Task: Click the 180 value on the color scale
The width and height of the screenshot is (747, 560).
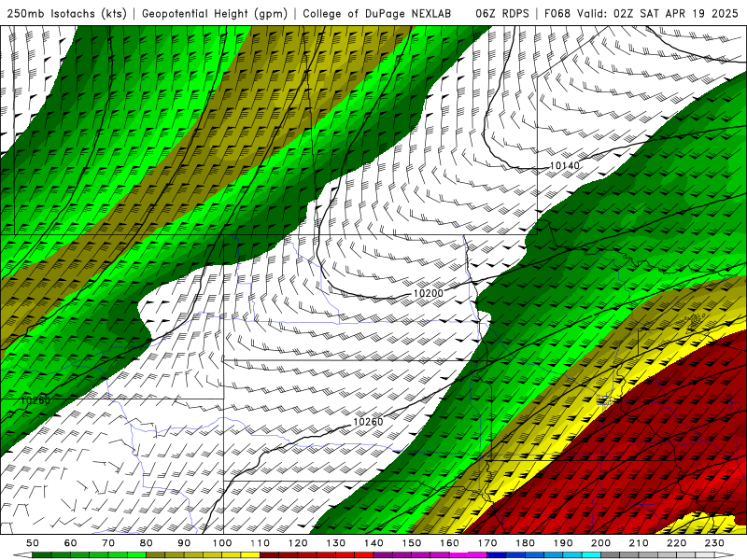Action: pyautogui.click(x=525, y=543)
